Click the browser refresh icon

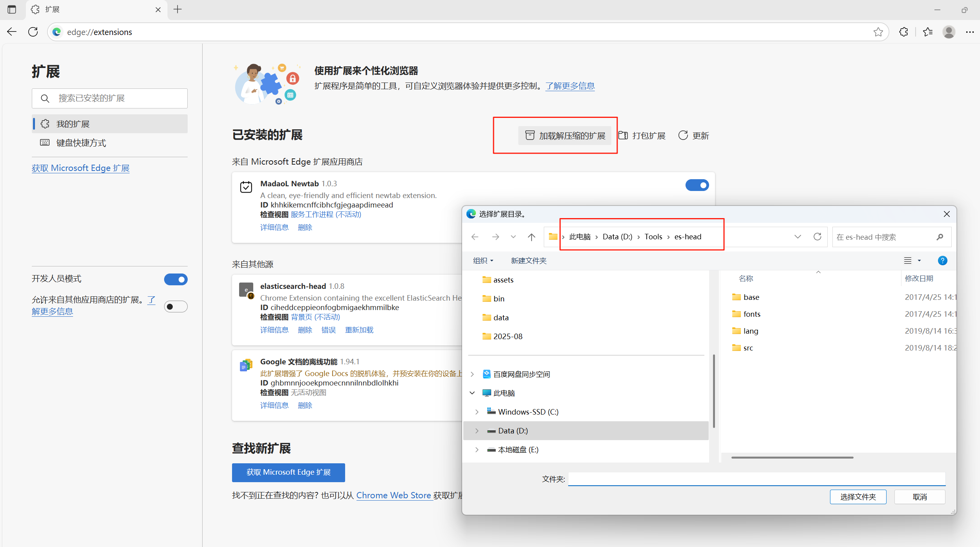[33, 32]
